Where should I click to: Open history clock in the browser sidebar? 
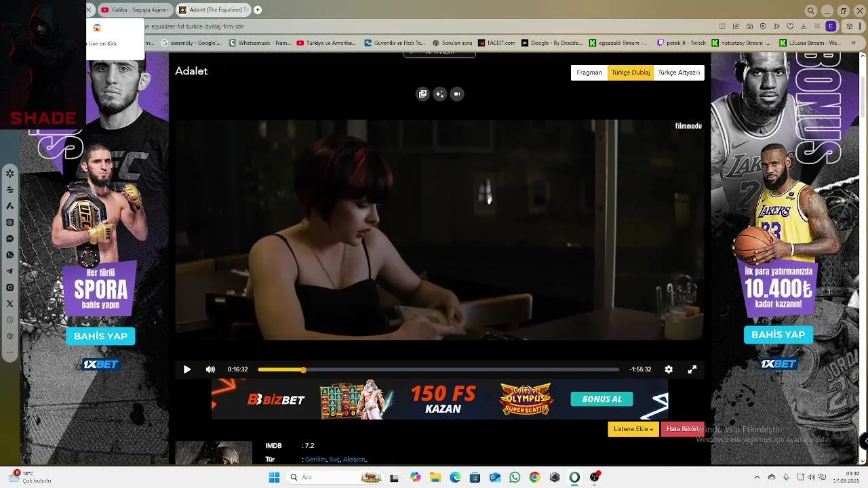tap(9, 320)
